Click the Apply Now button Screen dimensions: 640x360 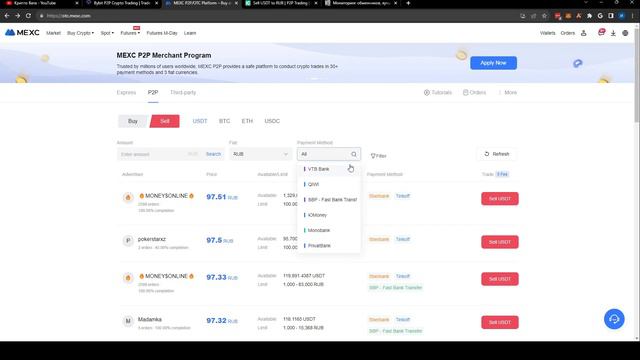[493, 63]
